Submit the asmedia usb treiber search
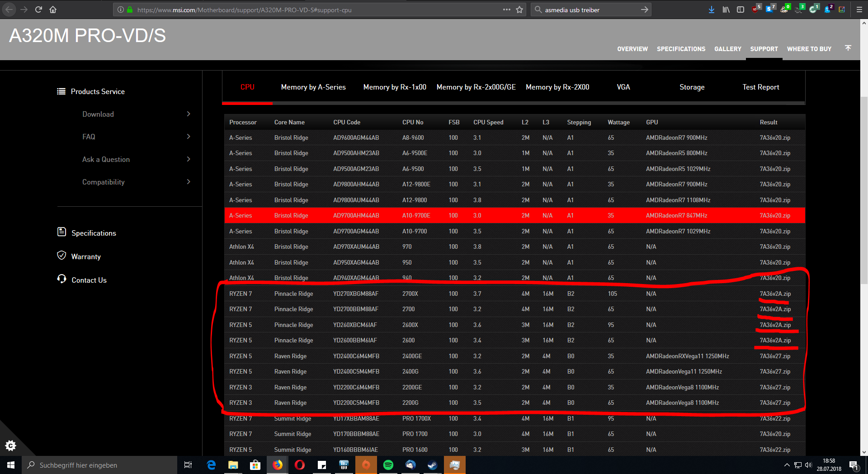This screenshot has height=474, width=868. (x=644, y=9)
